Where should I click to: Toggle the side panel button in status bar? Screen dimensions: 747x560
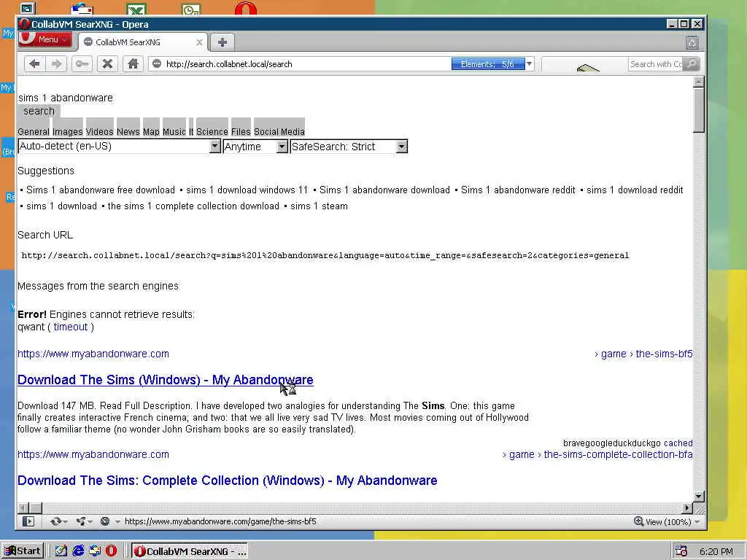coord(28,521)
